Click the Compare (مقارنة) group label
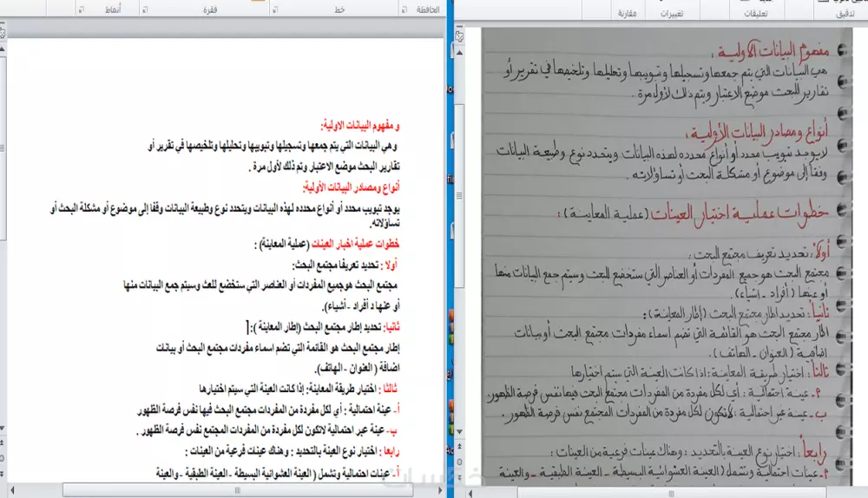Screen dimensions: 868x498 pyautogui.click(x=628, y=13)
